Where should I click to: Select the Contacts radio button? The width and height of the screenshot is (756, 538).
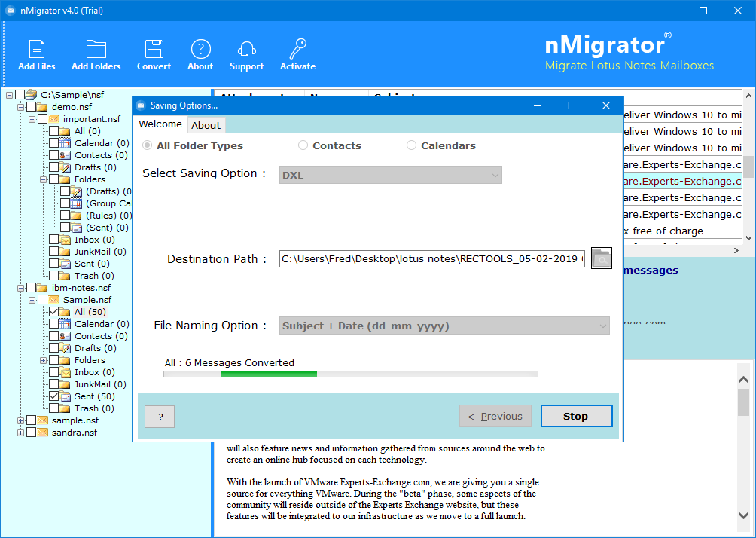pos(303,145)
